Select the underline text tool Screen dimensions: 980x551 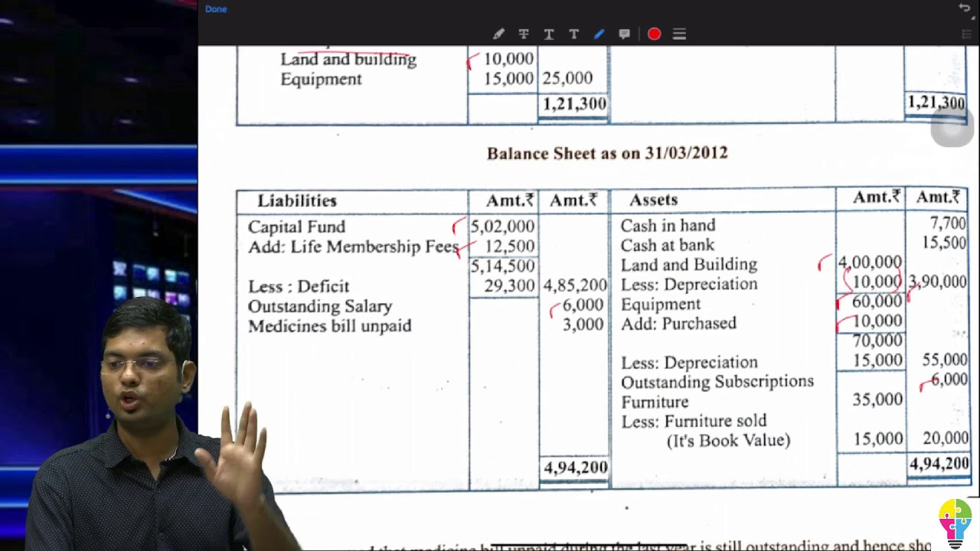(549, 34)
